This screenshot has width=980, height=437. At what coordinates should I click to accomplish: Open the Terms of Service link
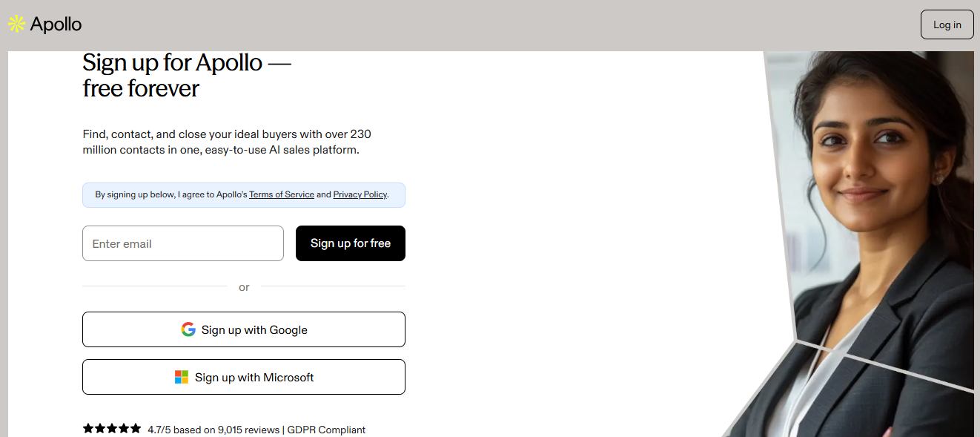click(x=282, y=194)
